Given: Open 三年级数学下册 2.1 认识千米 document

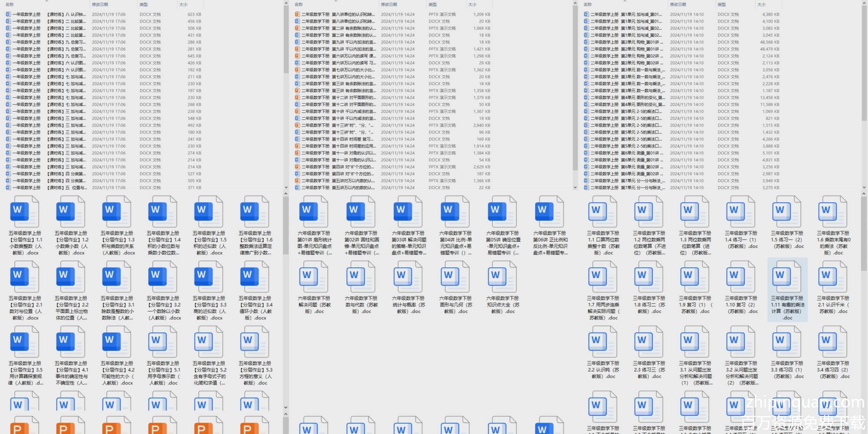Looking at the screenshot, I should 833,277.
